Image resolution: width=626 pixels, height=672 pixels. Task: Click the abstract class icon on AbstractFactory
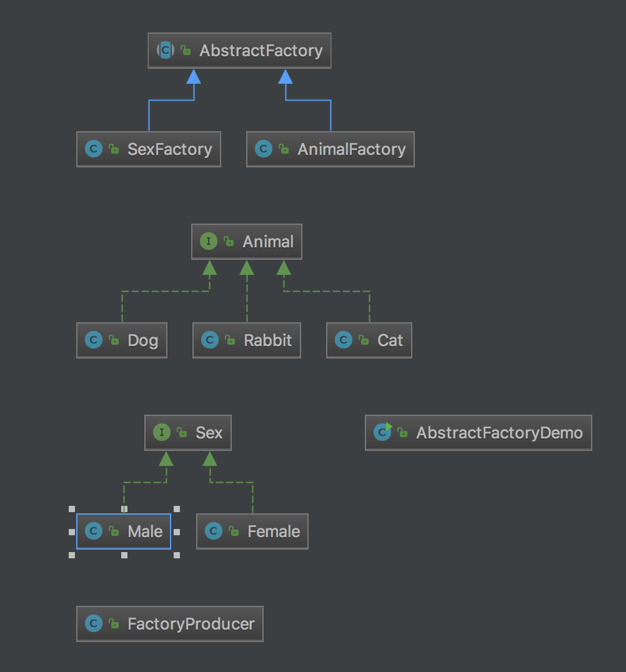[x=166, y=50]
